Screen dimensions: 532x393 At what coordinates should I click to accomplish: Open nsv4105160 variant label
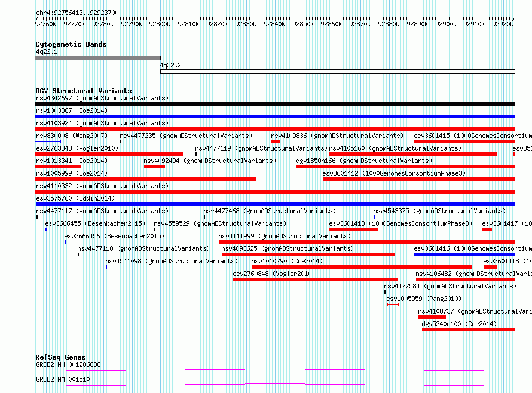click(395, 148)
